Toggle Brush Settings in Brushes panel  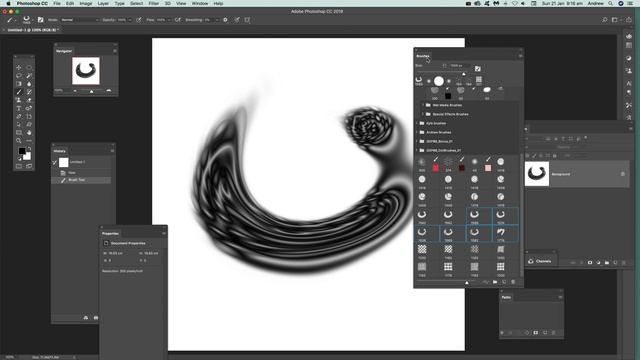[x=478, y=69]
